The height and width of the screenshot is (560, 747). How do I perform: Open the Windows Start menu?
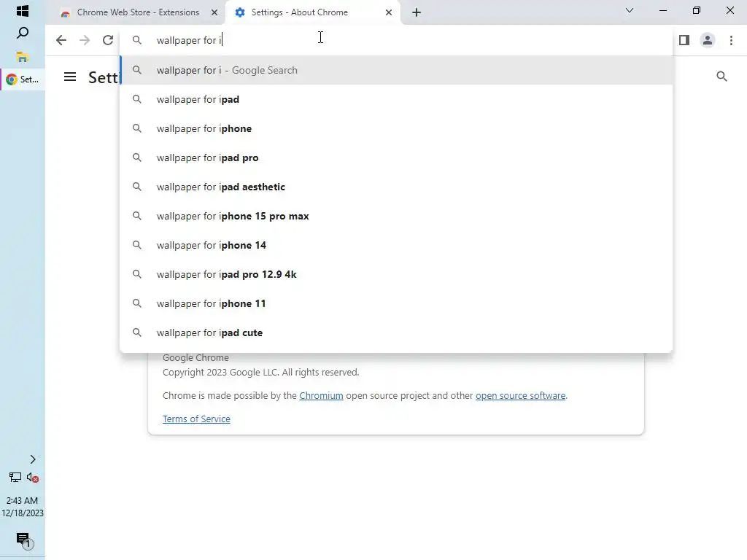tap(23, 11)
